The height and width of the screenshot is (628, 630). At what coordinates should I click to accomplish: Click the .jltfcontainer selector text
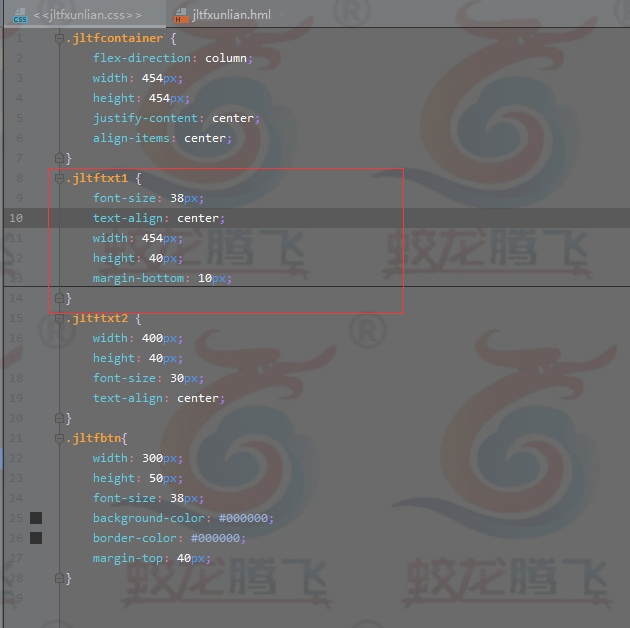pos(115,38)
